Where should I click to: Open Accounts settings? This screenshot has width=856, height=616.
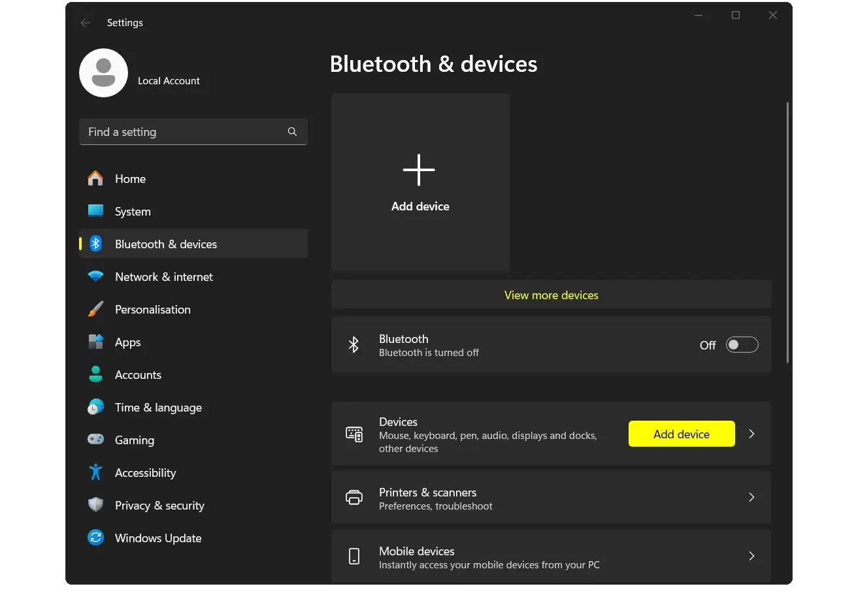coord(193,374)
